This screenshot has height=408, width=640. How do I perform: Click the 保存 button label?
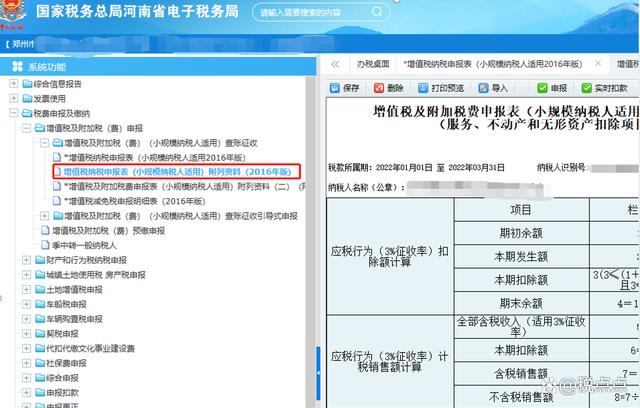(x=351, y=88)
